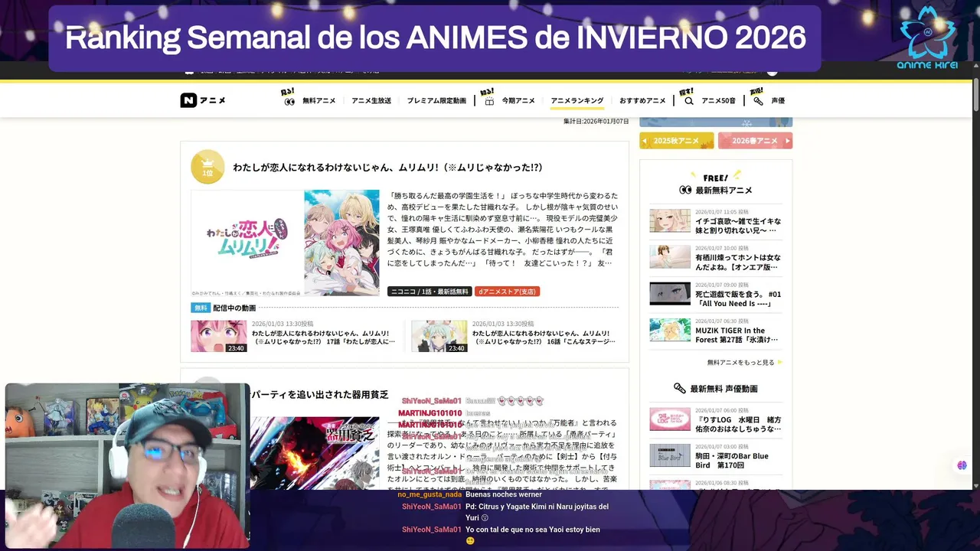The image size is (980, 551).
Task: Click the 器用貧乏 poster thumbnail
Action: 315,453
